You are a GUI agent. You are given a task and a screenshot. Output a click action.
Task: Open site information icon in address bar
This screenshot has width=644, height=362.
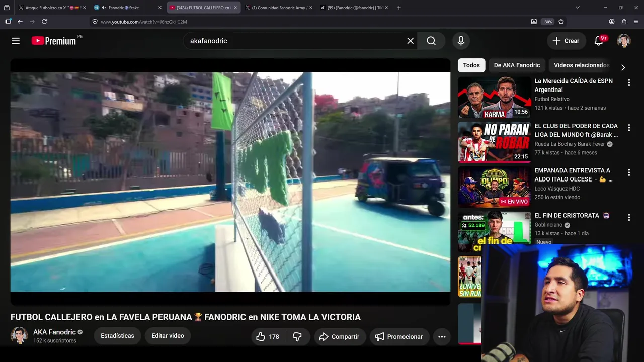click(x=95, y=22)
